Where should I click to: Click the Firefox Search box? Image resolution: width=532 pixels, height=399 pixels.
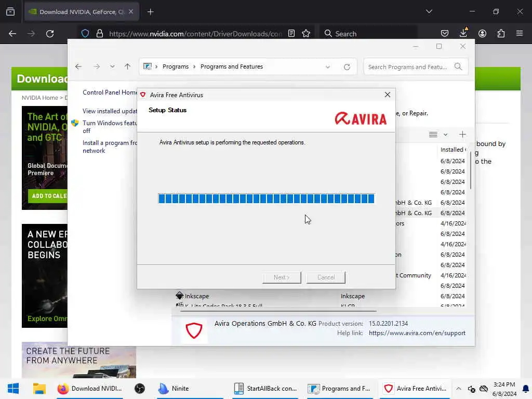(368, 34)
